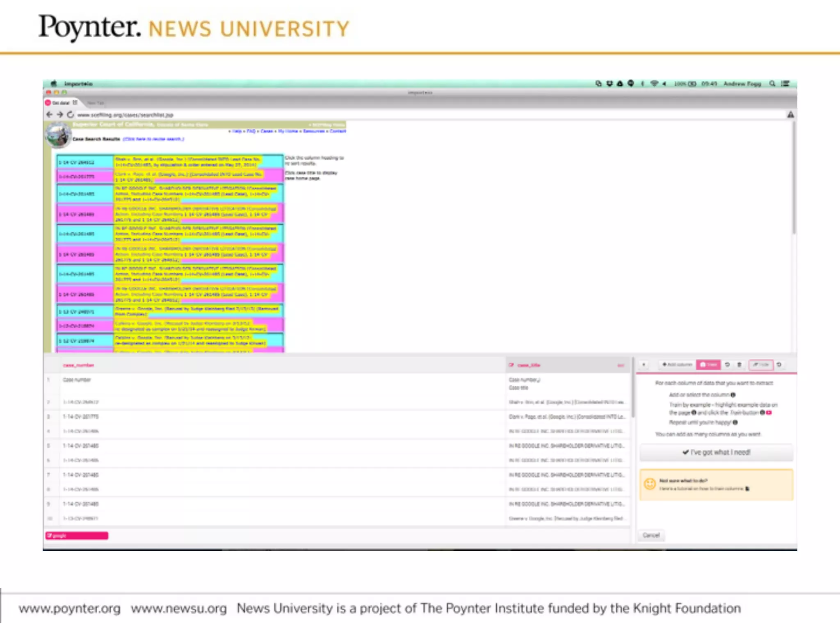The height and width of the screenshot is (630, 840).
Task: Open the case_title column options
Action: (x=621, y=365)
